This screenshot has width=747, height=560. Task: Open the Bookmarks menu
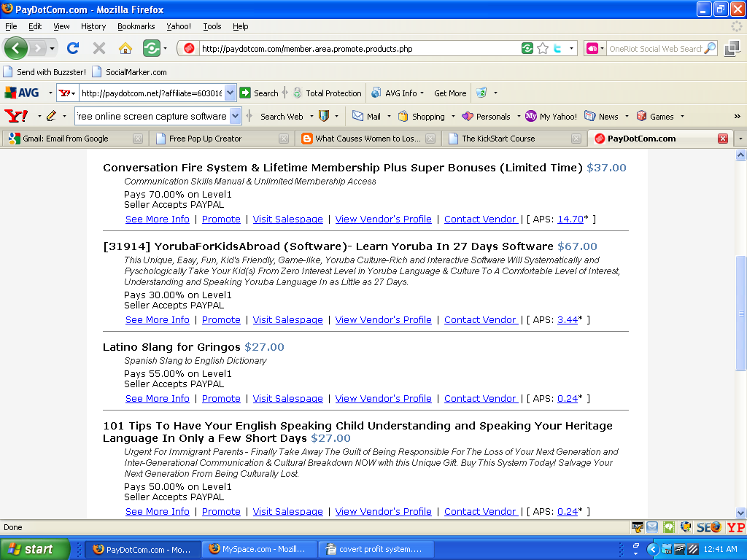click(x=136, y=26)
